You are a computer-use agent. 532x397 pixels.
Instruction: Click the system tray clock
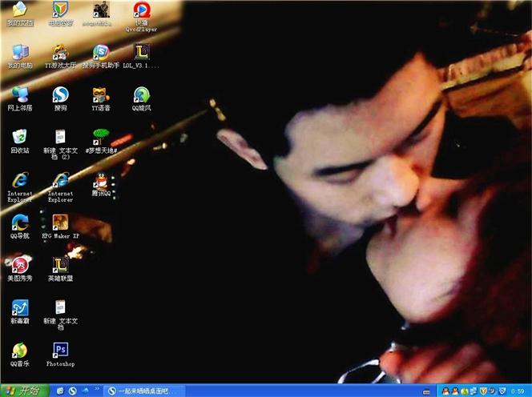(518, 391)
